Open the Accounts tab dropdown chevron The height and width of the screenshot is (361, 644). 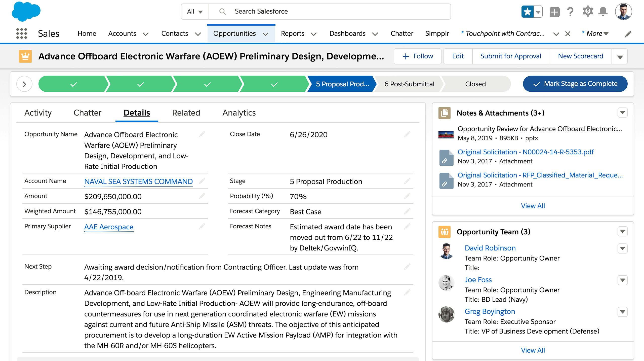[x=146, y=34]
